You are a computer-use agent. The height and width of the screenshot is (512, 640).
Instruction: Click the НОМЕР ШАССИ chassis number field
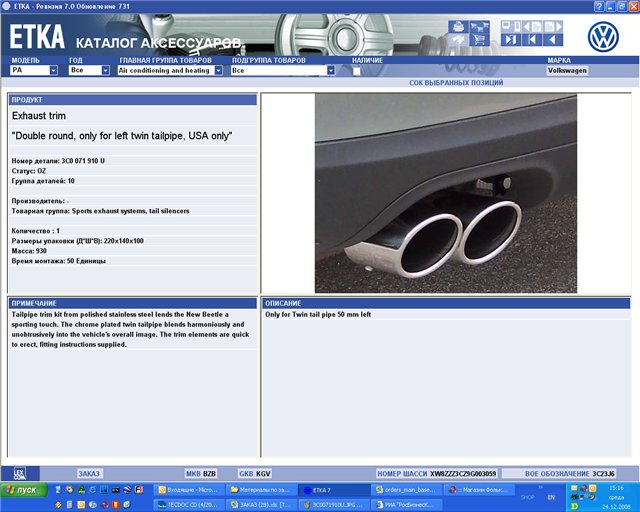[x=436, y=474]
